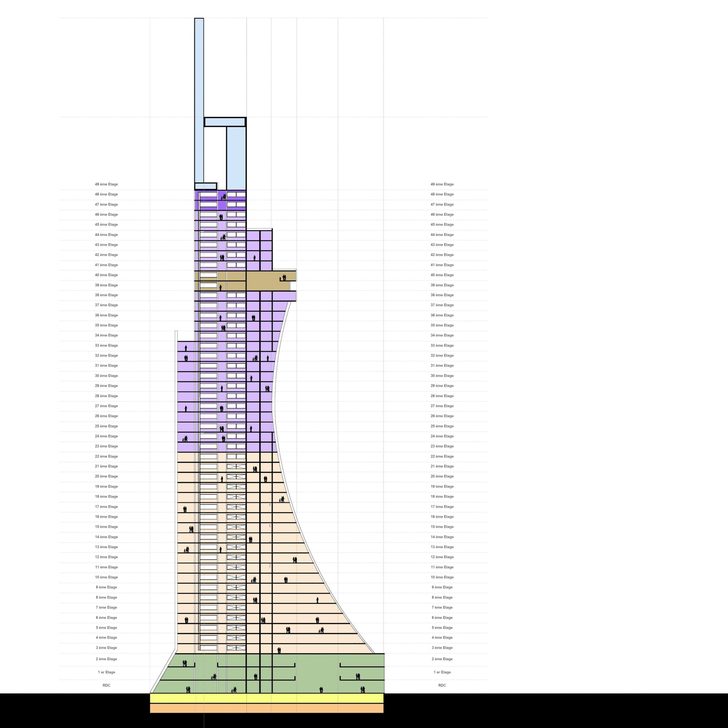The image size is (728, 728).
Task: Click the left "38 ème Etage" label
Action: [106, 295]
